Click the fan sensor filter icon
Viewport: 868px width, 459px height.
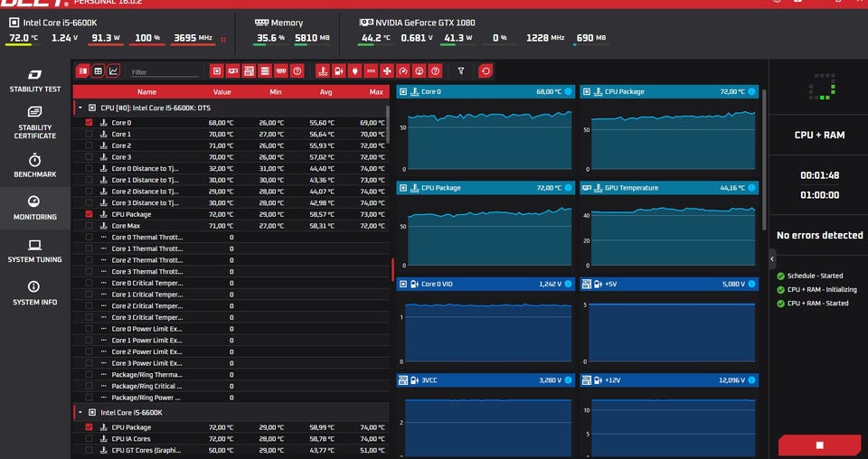[x=387, y=70]
